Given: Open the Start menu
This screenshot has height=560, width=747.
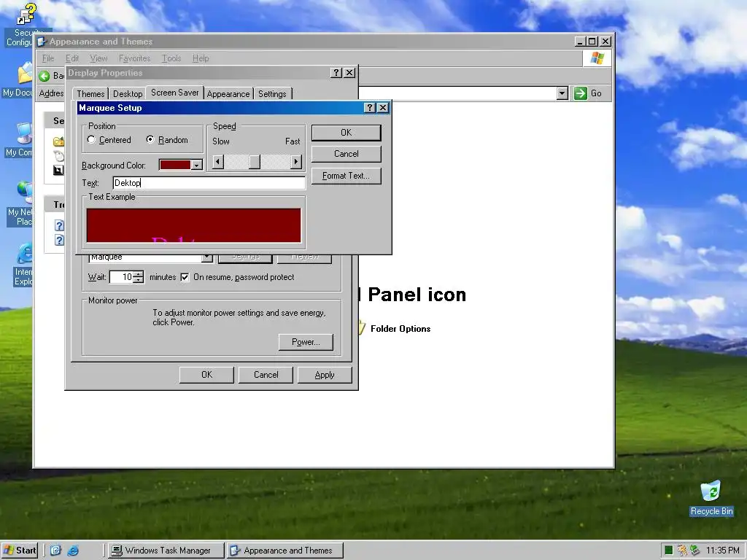Looking at the screenshot, I should click(20, 551).
